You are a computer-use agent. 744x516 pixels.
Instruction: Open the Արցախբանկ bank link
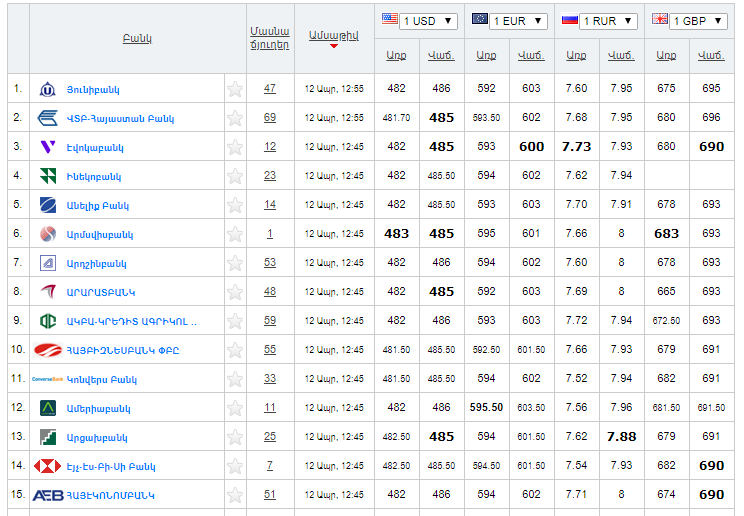tap(97, 438)
